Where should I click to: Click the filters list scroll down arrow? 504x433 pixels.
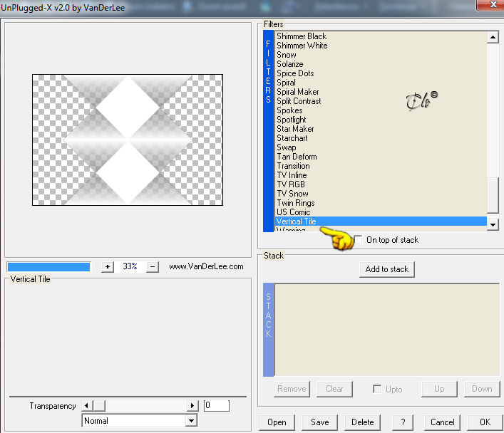point(493,224)
